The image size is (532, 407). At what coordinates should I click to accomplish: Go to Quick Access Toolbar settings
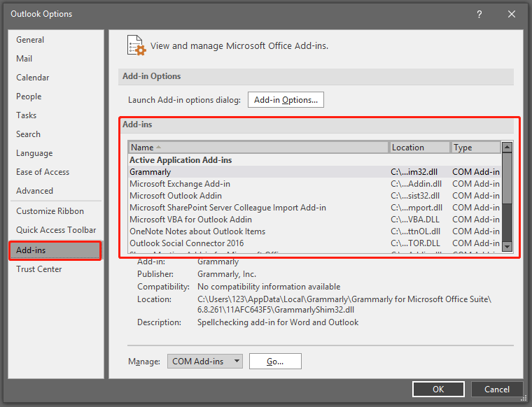pyautogui.click(x=56, y=230)
